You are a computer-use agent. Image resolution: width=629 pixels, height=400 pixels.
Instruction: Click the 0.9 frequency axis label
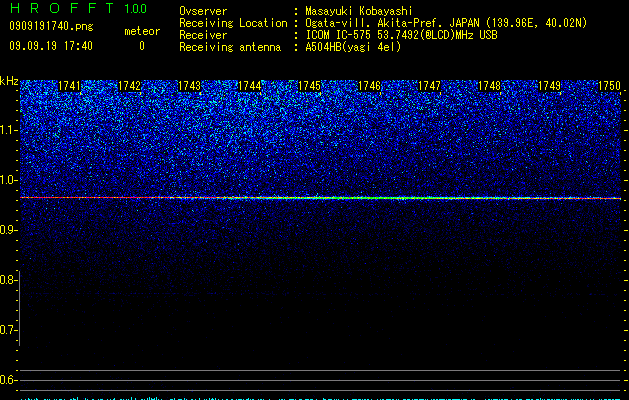[x=9, y=230]
